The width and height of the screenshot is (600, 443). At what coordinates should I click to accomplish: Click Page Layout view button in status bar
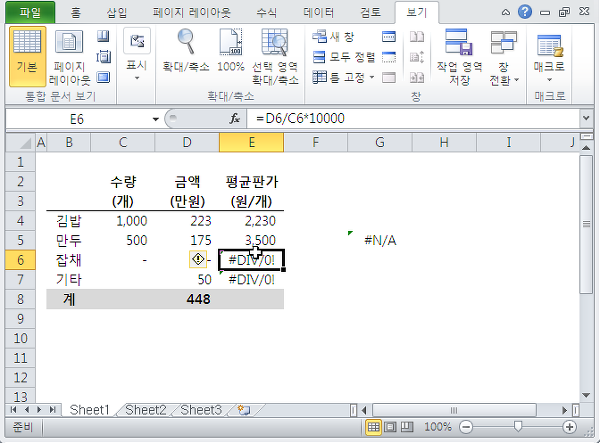pos(390,427)
